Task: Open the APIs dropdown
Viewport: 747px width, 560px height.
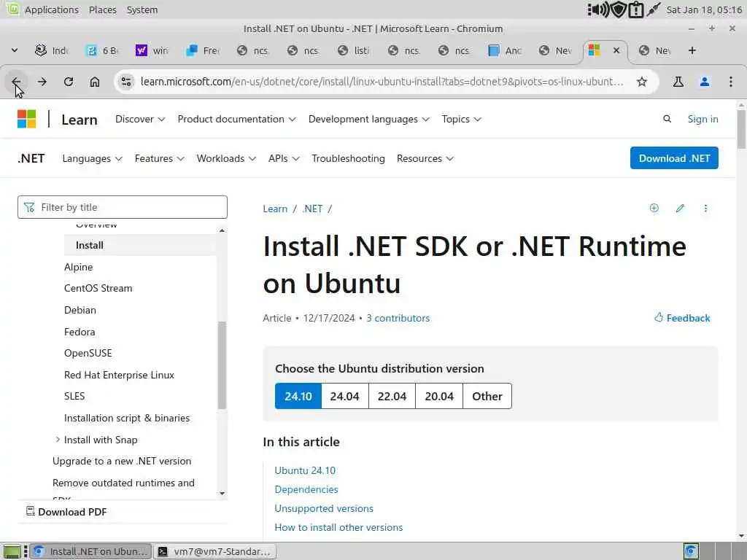Action: pos(284,158)
